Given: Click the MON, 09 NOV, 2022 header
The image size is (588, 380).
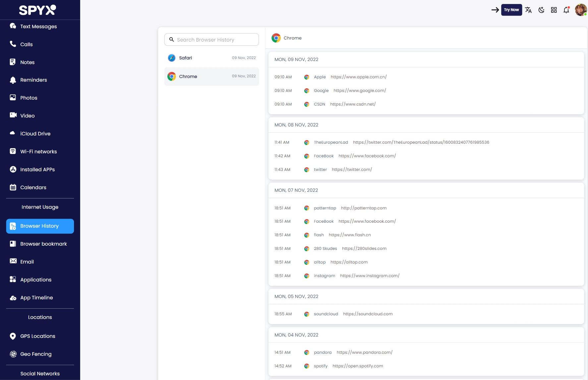Looking at the screenshot, I should (x=296, y=59).
